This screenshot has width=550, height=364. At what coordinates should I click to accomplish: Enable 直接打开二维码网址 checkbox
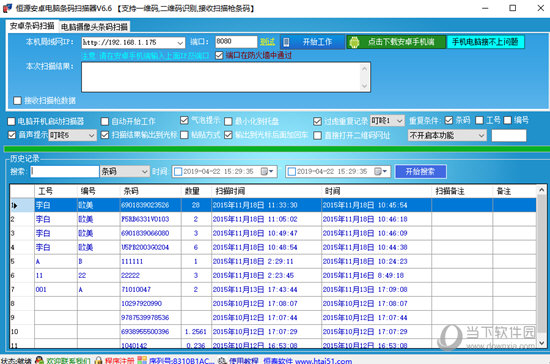(317, 135)
